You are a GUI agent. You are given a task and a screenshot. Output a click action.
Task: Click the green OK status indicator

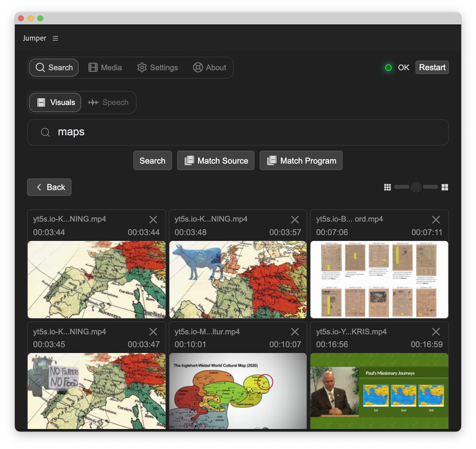point(388,68)
